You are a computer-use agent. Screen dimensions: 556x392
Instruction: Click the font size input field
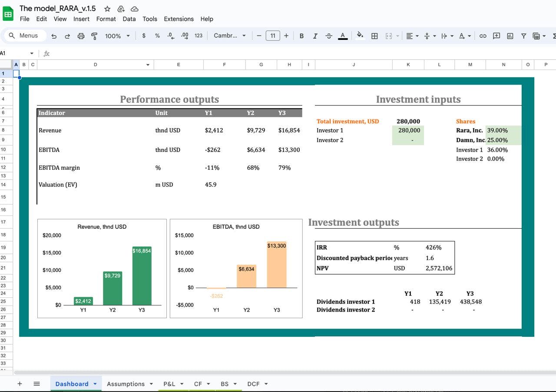click(272, 36)
